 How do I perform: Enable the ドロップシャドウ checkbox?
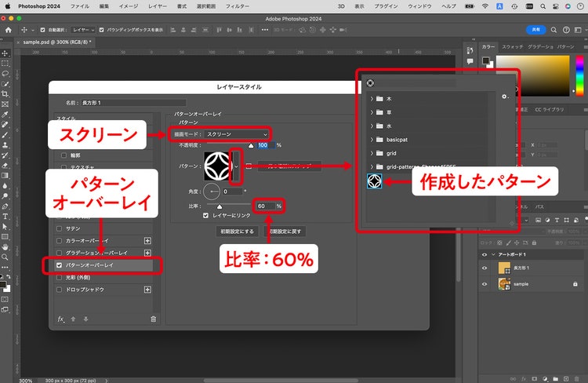tap(59, 290)
